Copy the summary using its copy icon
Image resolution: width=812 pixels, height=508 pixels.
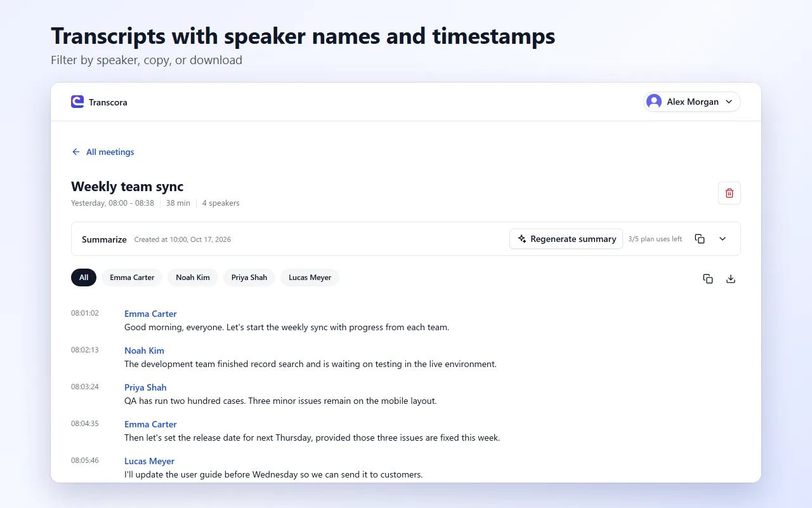click(700, 239)
